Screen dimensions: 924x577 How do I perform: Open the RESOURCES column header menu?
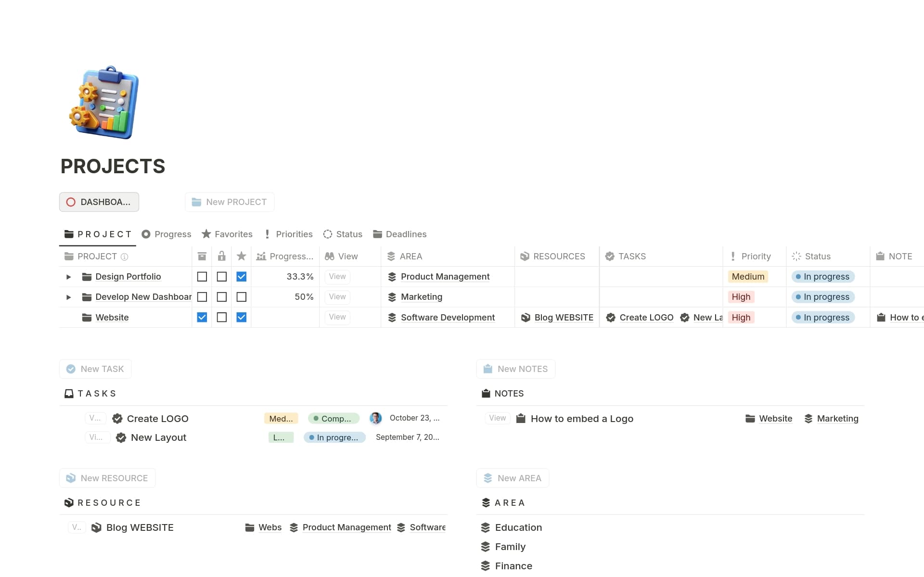click(x=557, y=256)
